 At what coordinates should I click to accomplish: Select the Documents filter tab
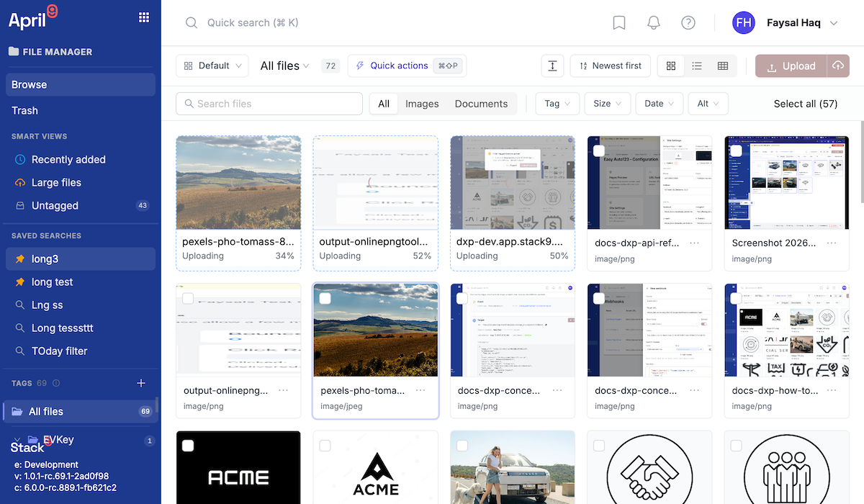481,104
